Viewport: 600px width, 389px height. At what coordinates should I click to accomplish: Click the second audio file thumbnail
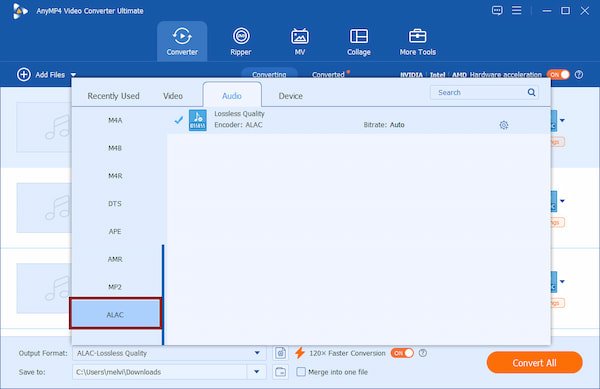[x=44, y=208]
